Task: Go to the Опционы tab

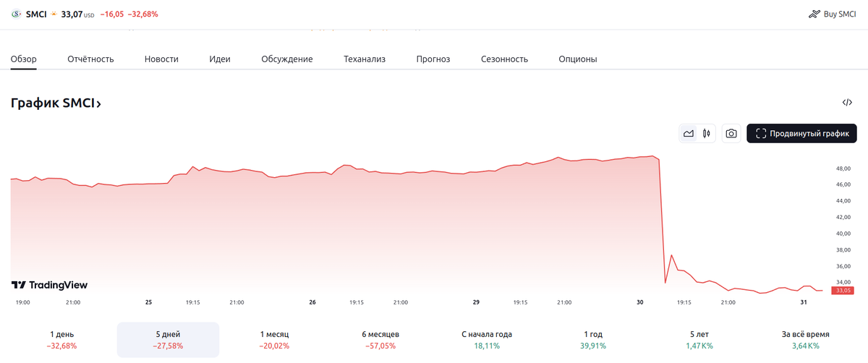Action: point(578,59)
